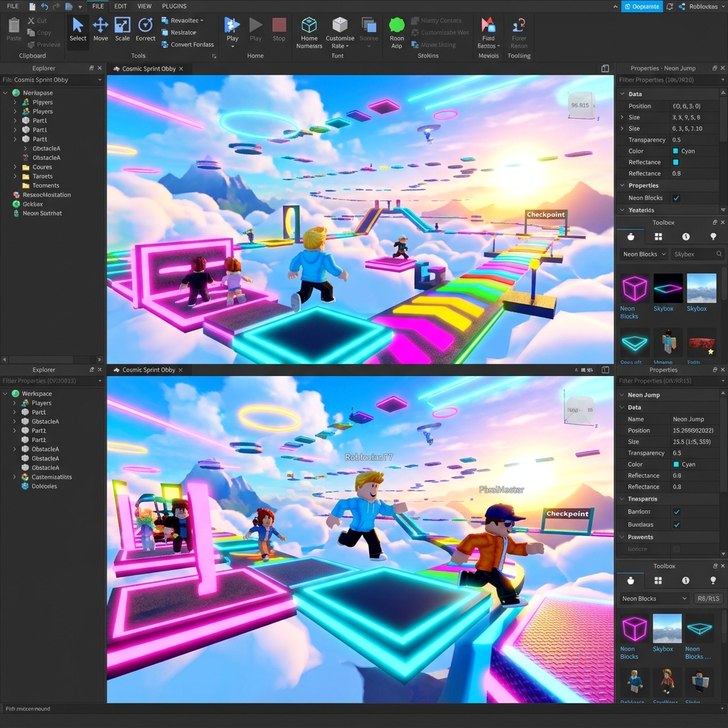Toggle the Buvtlaers checkbox
Viewport: 728px width, 728px height.
coord(677,525)
